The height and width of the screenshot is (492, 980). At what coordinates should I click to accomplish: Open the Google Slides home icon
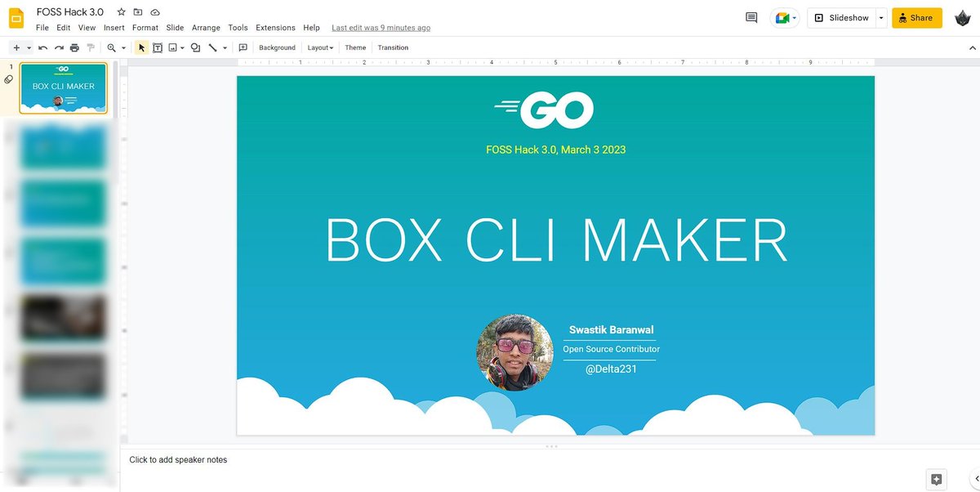(x=16, y=18)
